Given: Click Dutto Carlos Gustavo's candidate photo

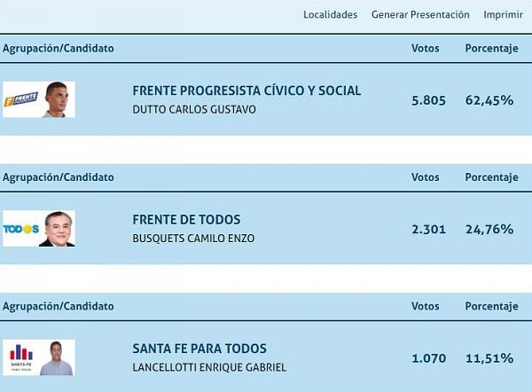Looking at the screenshot, I should pos(57,99).
